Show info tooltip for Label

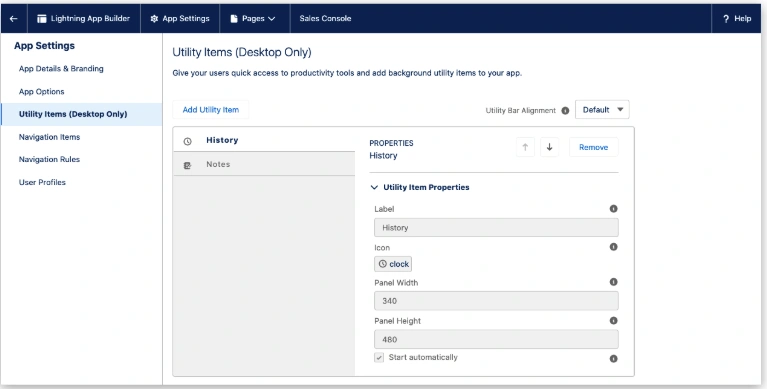point(613,209)
